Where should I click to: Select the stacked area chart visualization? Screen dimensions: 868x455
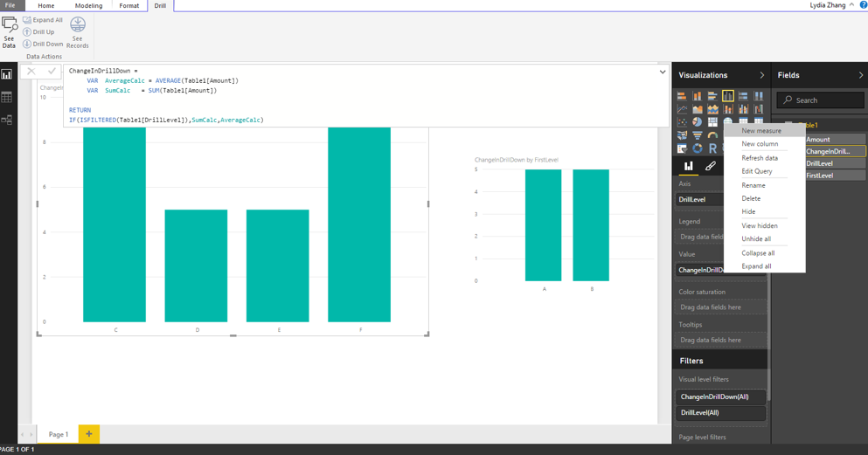[713, 109]
